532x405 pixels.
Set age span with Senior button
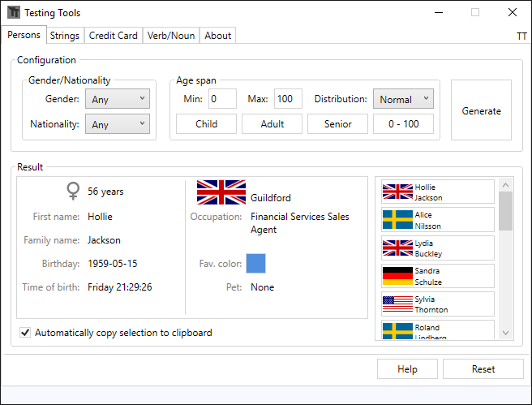click(x=337, y=124)
